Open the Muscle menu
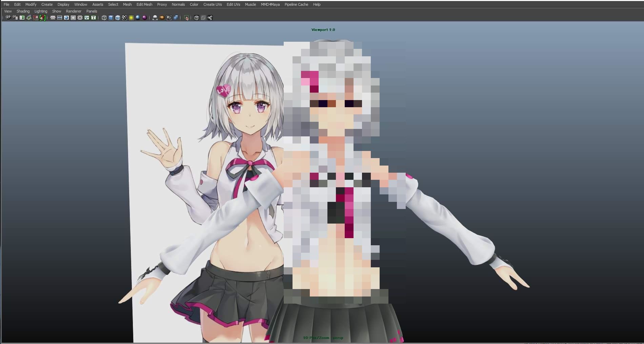The width and height of the screenshot is (644, 344). (x=250, y=4)
